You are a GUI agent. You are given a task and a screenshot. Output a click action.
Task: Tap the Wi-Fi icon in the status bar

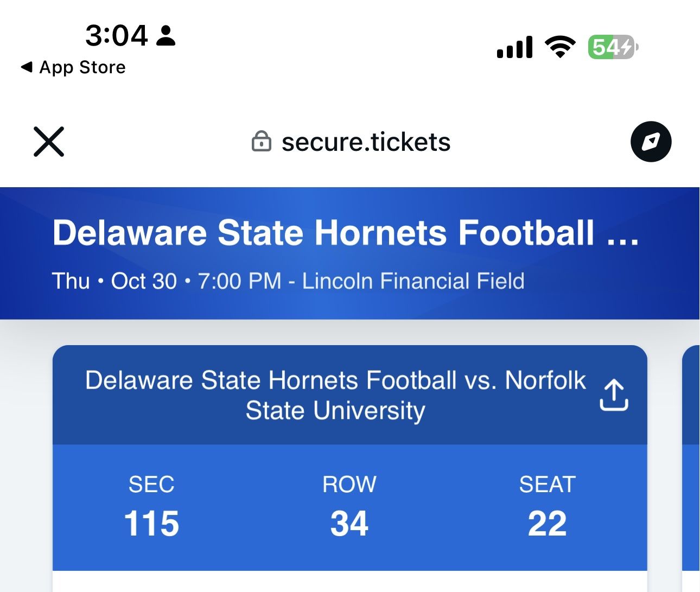click(x=559, y=46)
